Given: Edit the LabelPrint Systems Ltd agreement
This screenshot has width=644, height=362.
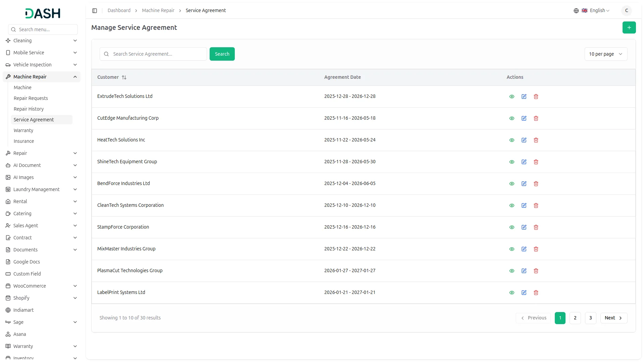Looking at the screenshot, I should click(524, 293).
